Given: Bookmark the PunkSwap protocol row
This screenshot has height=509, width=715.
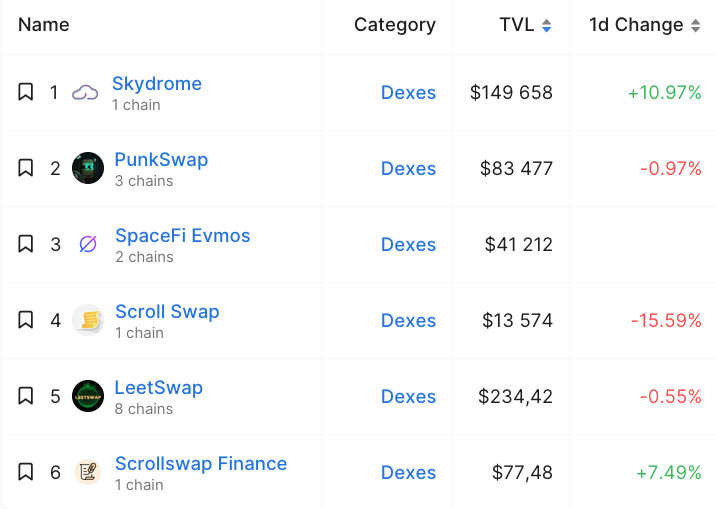Looking at the screenshot, I should coord(26,168).
